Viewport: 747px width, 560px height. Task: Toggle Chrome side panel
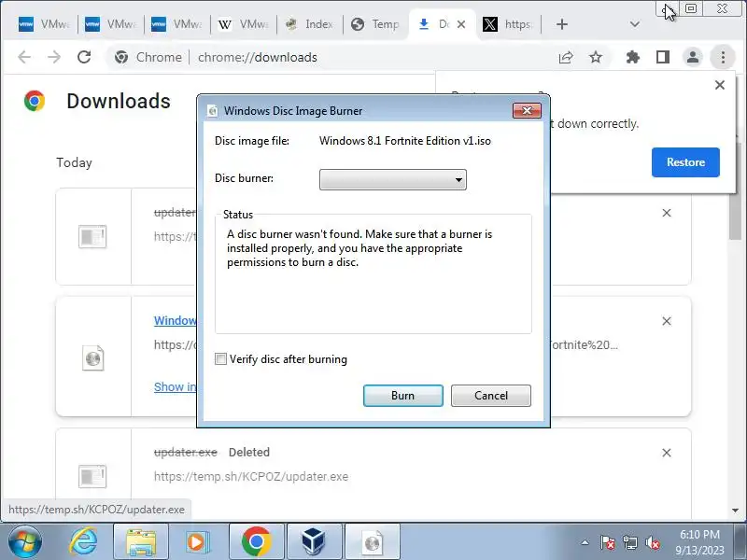[x=663, y=58]
